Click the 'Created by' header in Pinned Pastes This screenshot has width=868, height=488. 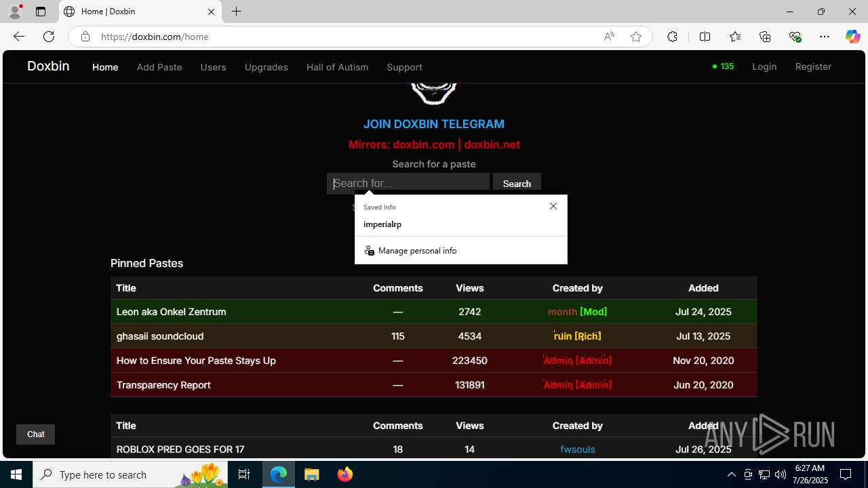(x=577, y=288)
